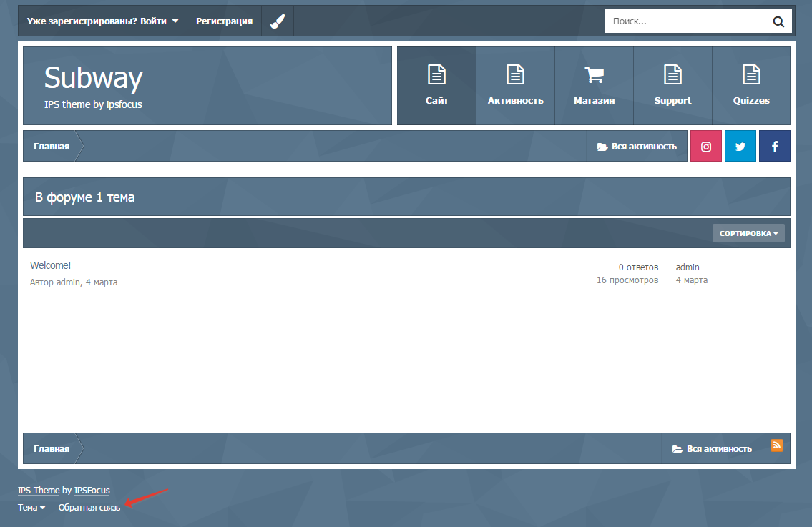Click the IPSFocus footer link

(x=92, y=491)
